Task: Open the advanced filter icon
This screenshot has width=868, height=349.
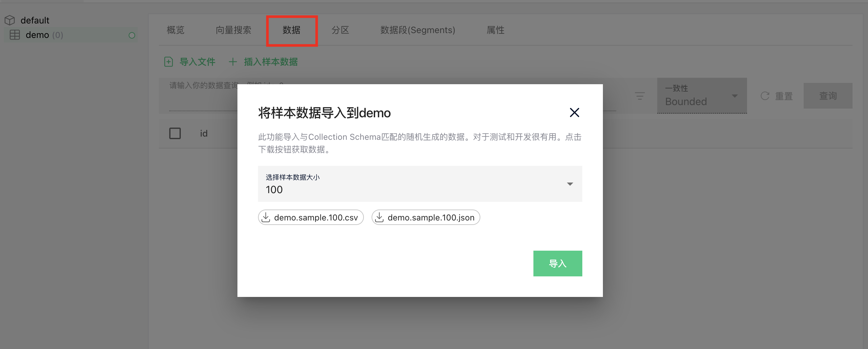Action: pos(640,96)
